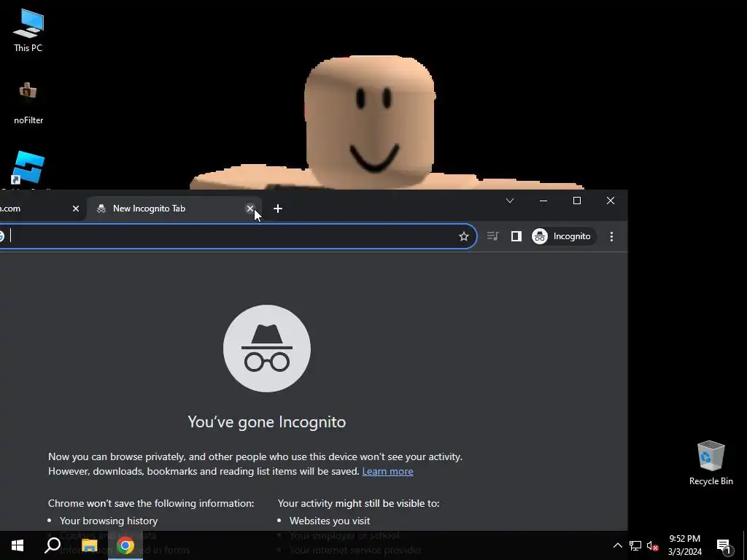Image resolution: width=747 pixels, height=560 pixels.
Task: Close the New Incognito Tab
Action: tap(250, 209)
